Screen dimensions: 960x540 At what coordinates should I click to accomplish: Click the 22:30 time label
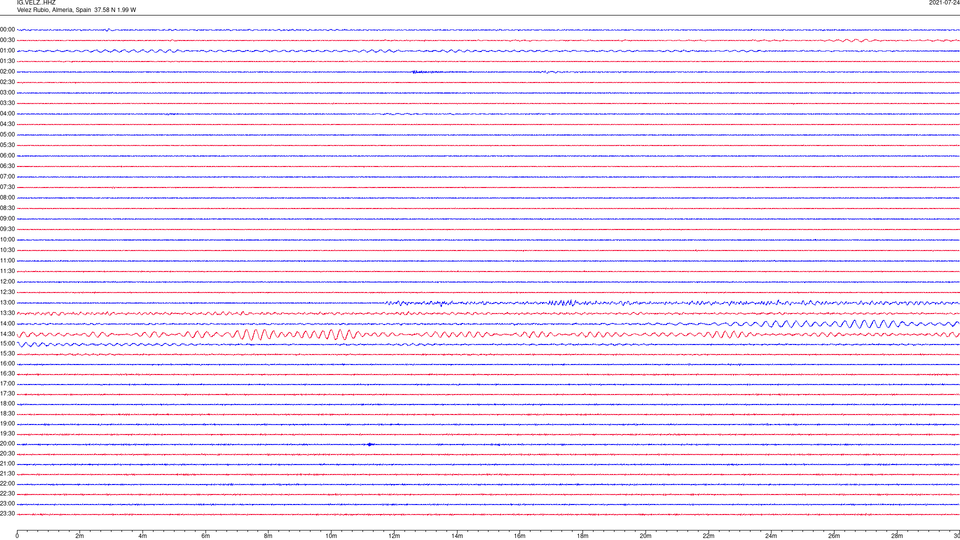tap(7, 493)
